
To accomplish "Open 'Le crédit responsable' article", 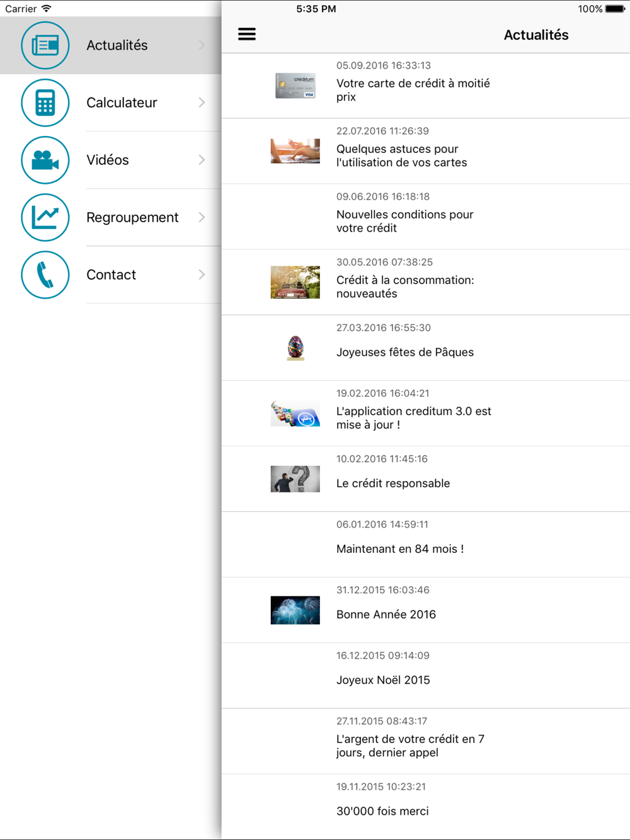I will 393,483.
